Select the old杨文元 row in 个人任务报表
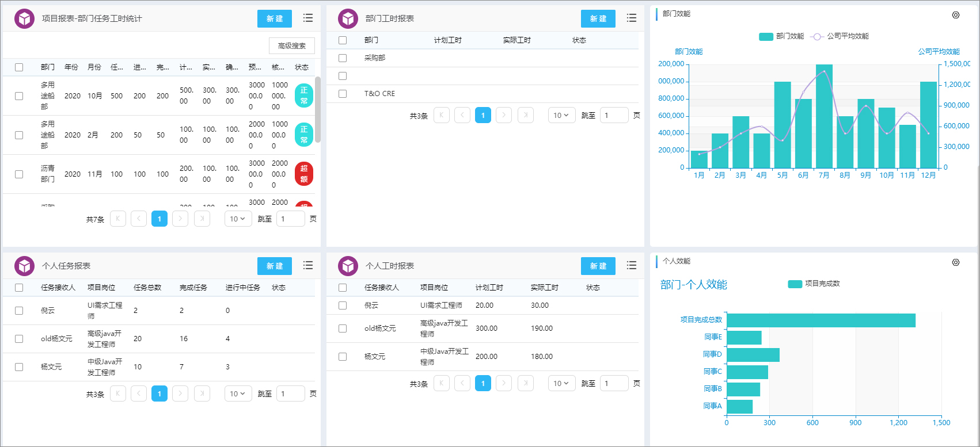980x447 pixels. pos(19,339)
